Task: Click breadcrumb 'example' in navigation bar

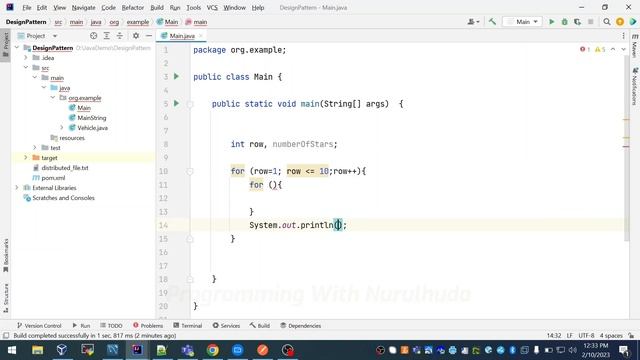Action: [138, 22]
